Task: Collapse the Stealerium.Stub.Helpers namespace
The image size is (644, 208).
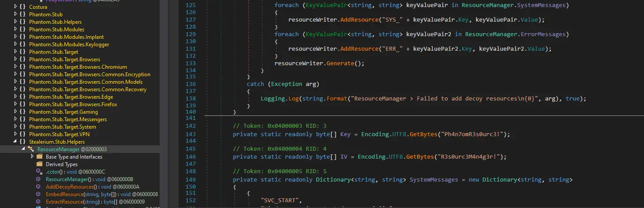Action: [16, 142]
